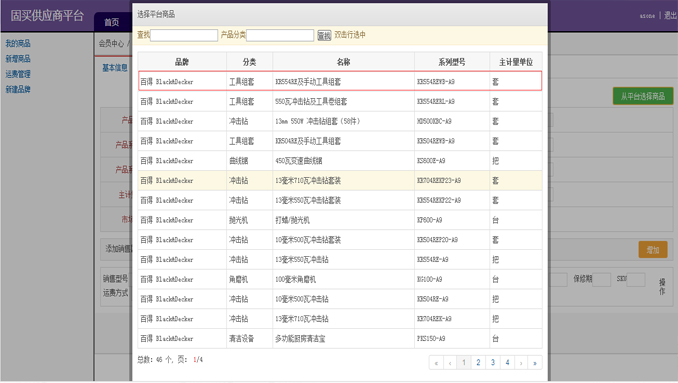This screenshot has height=383, width=678.
Task: Click the 产品分类 input field
Action: (x=280, y=35)
